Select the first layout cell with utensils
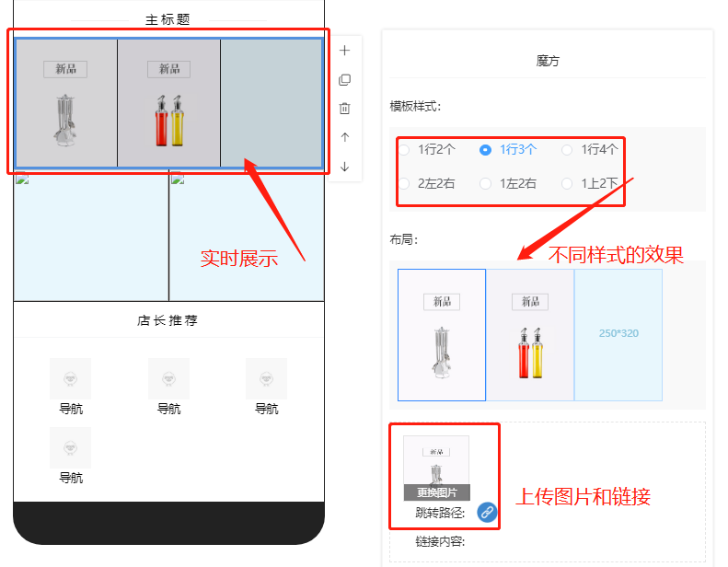This screenshot has height=567, width=728. click(442, 335)
